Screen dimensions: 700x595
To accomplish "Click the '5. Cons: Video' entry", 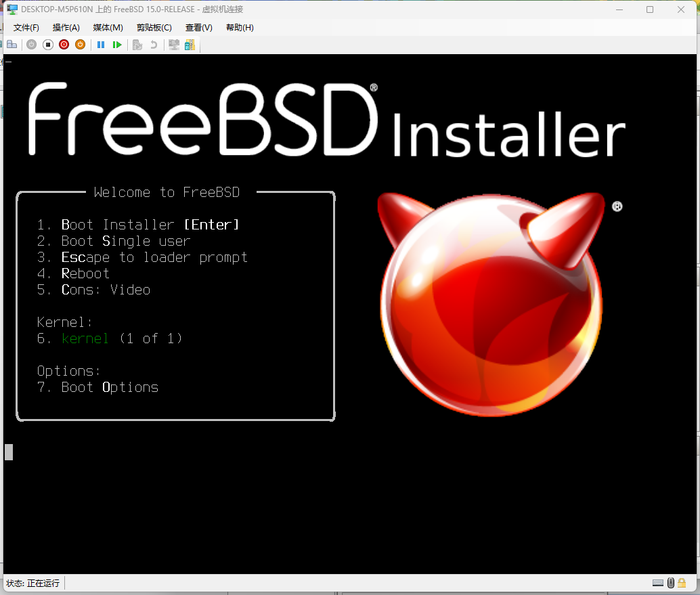I will [x=93, y=290].
